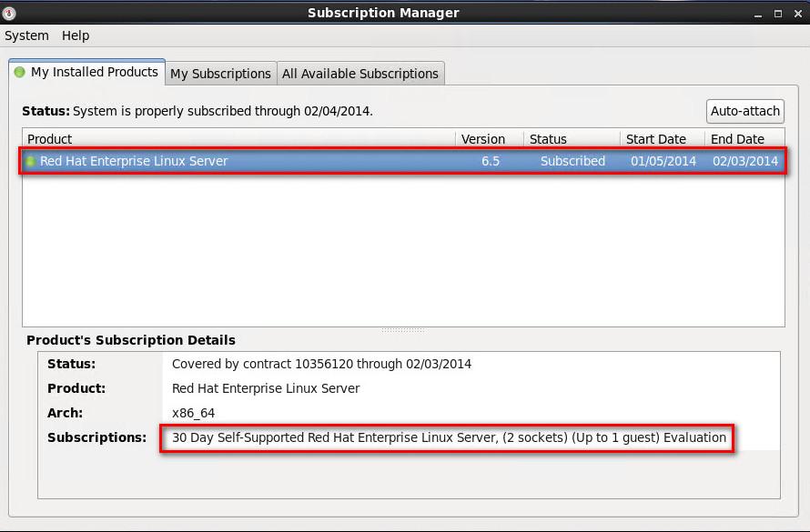
Task: Click the end date 02/03/2014 cell
Action: click(744, 161)
